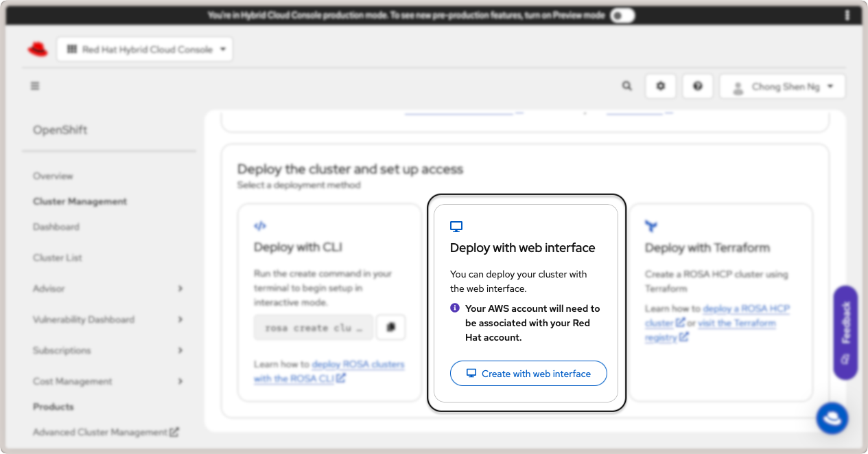Expand the Advisor sidebar section
The height and width of the screenshot is (454, 868).
180,288
